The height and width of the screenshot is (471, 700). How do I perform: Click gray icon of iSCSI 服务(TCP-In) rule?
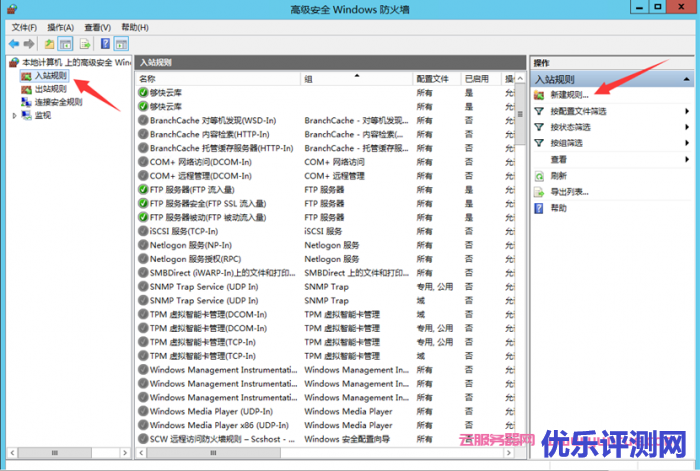point(143,231)
